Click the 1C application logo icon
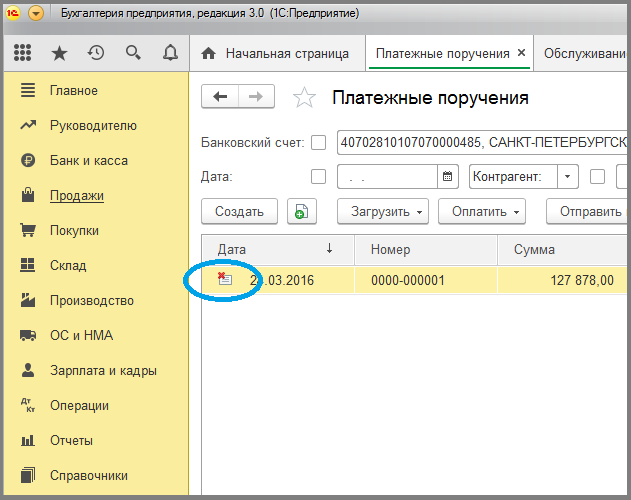Viewport: 631px width, 500px height. pos(12,14)
